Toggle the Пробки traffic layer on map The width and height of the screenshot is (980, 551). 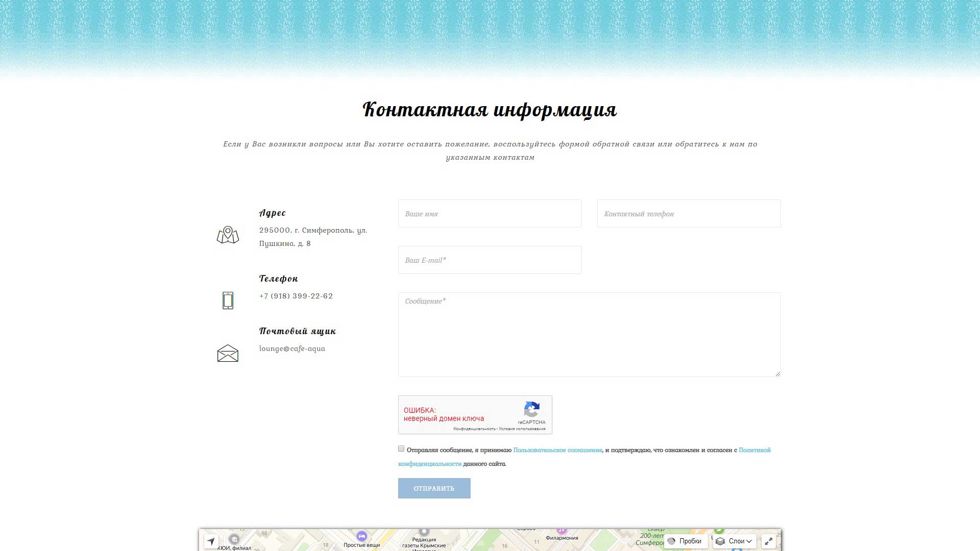[x=685, y=541]
